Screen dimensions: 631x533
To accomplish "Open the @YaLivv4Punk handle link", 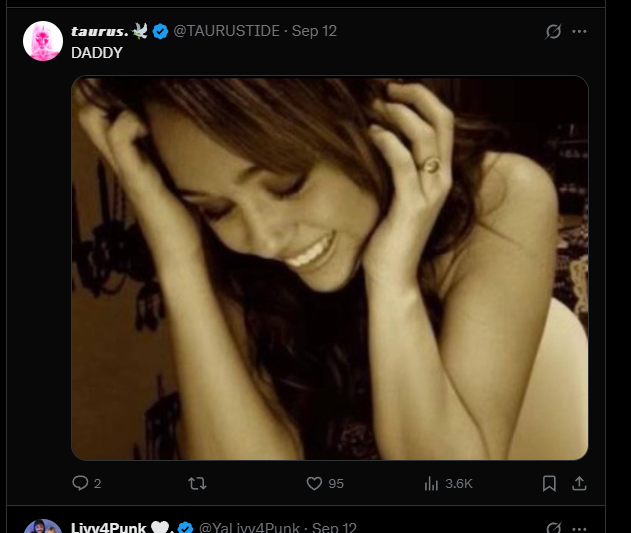I will click(x=249, y=527).
